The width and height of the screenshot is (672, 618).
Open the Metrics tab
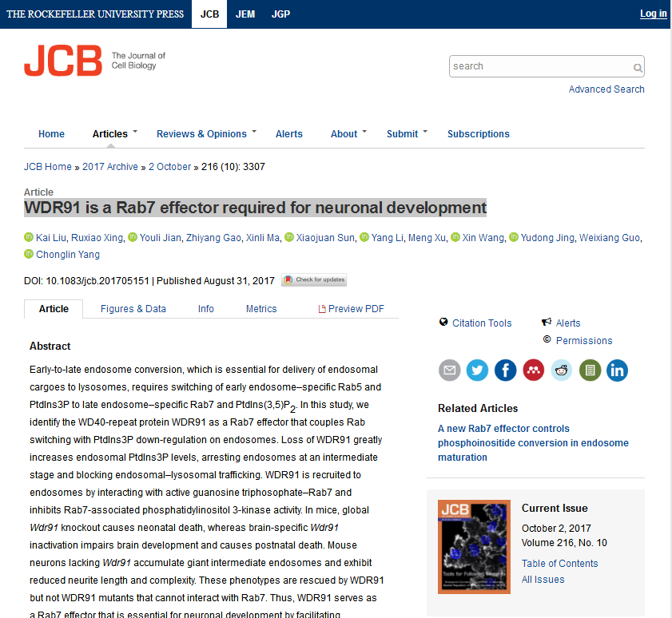tap(261, 309)
